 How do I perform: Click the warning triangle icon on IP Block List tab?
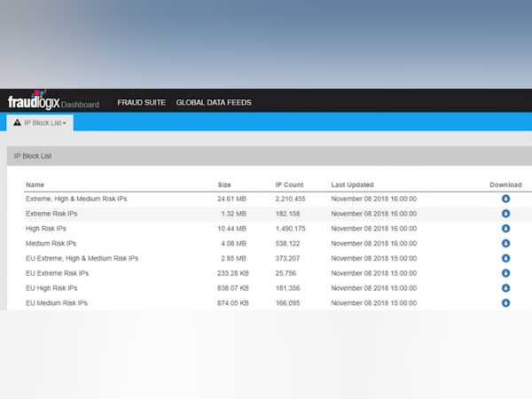[x=18, y=122]
